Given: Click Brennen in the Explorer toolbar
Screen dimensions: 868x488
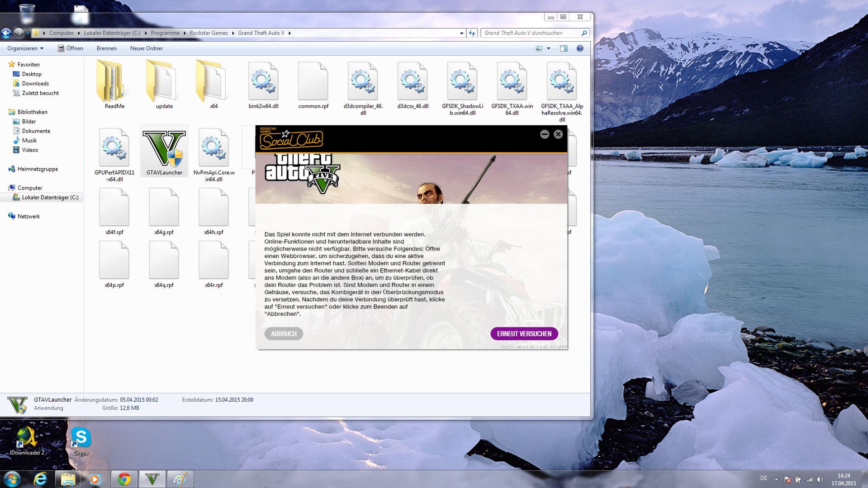Looking at the screenshot, I should (107, 48).
